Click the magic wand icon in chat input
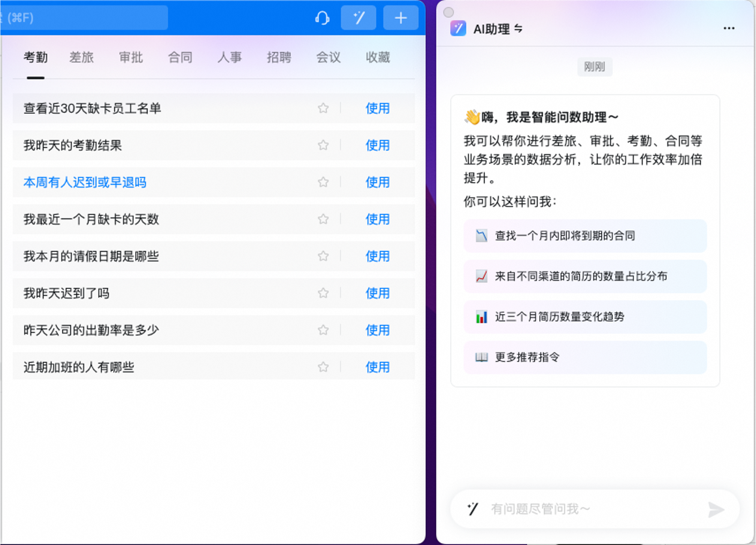This screenshot has height=545, width=756. [x=473, y=509]
